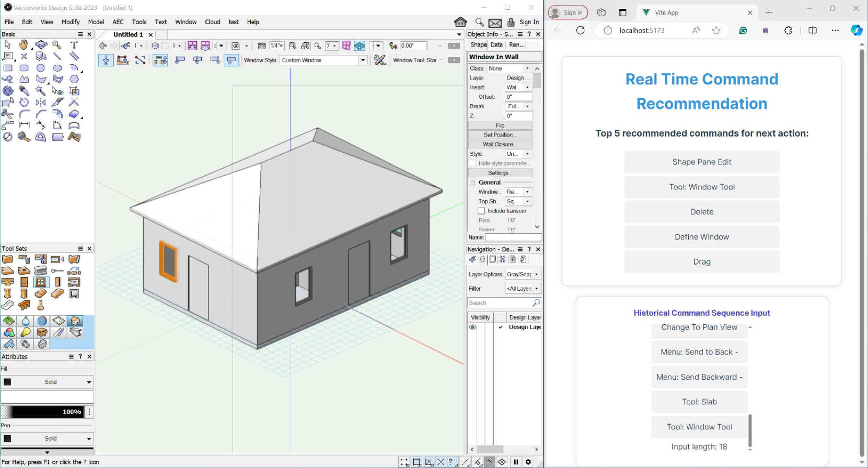Toggle Design Layer visibility eye
The height and width of the screenshot is (468, 868).
coord(472,327)
